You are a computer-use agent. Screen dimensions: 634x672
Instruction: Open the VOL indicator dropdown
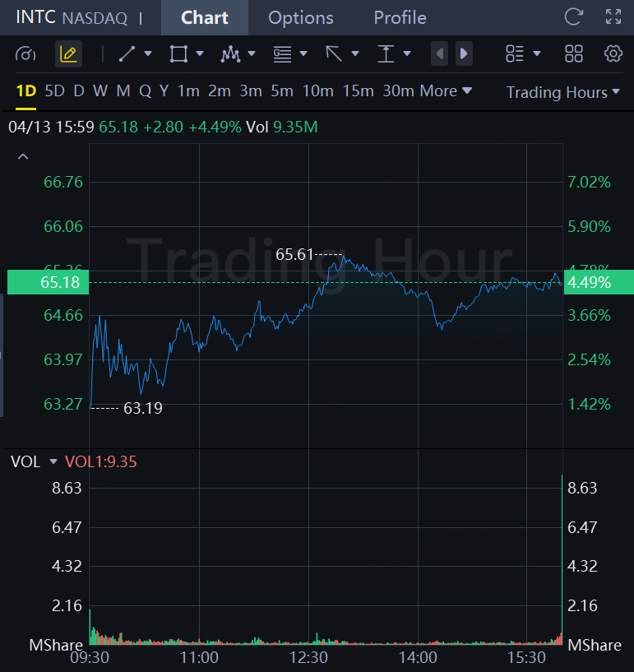[53, 461]
